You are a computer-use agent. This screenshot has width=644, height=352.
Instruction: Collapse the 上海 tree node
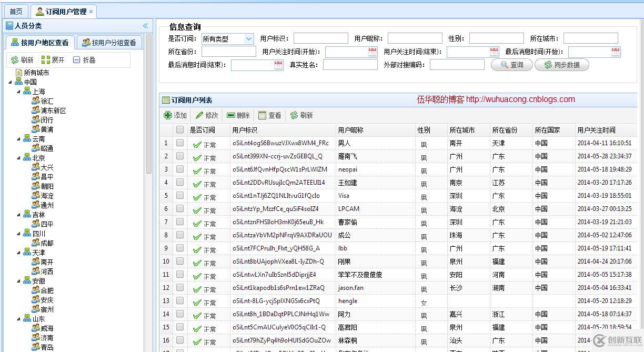19,92
